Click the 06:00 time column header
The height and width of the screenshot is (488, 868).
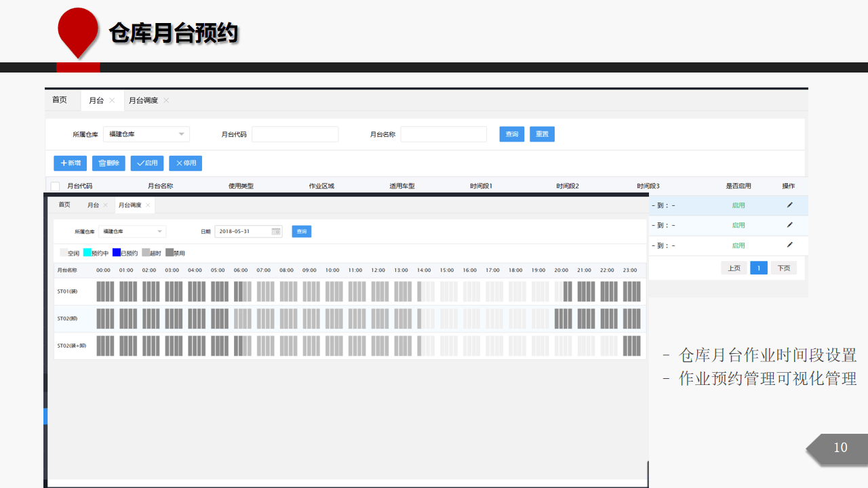tap(241, 270)
